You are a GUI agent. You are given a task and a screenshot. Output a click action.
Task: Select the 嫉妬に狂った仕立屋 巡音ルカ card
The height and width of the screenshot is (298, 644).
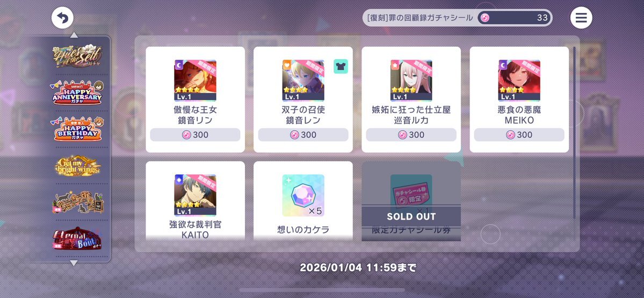411,99
